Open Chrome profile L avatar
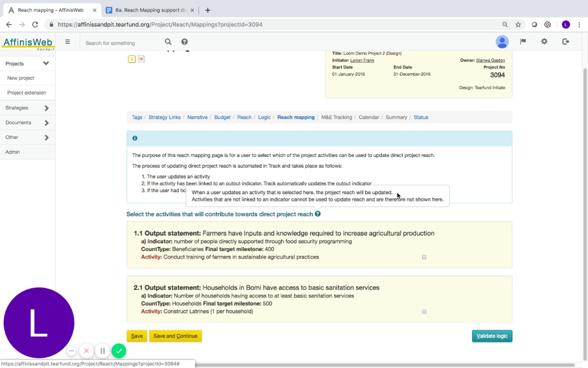 click(x=566, y=25)
